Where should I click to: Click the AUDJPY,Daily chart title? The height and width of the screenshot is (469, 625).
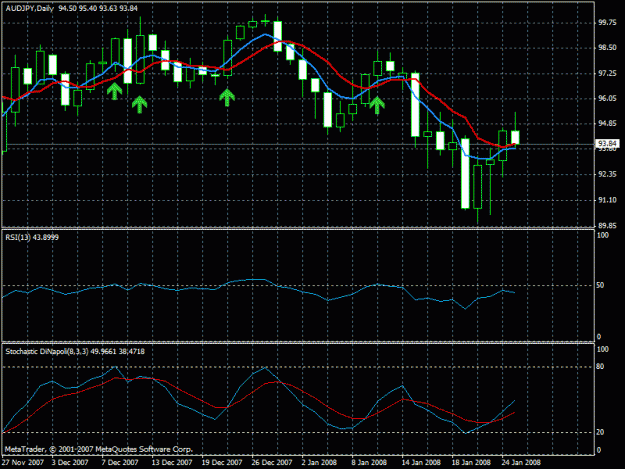pyautogui.click(x=29, y=8)
